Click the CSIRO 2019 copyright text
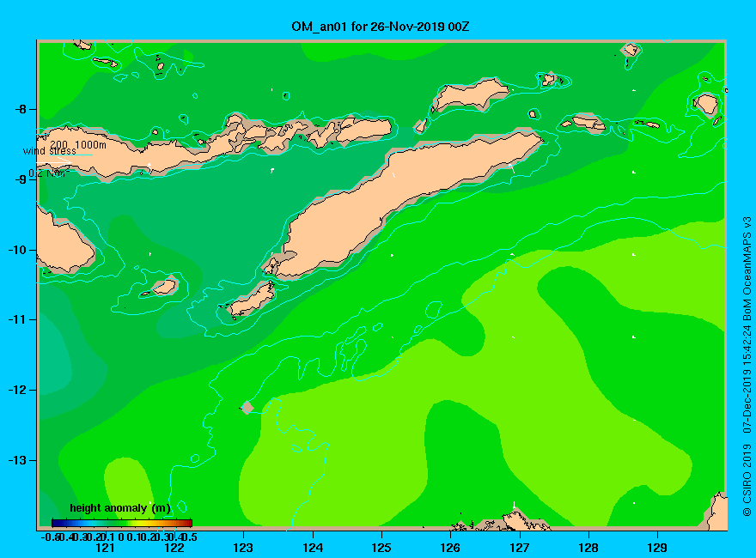Screen dimensions: 756x558 tap(747, 367)
